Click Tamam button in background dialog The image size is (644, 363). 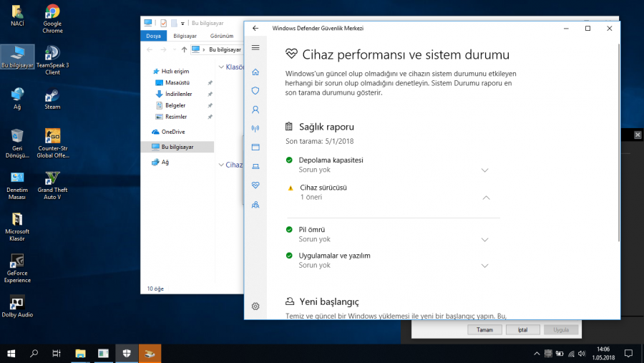coord(484,329)
